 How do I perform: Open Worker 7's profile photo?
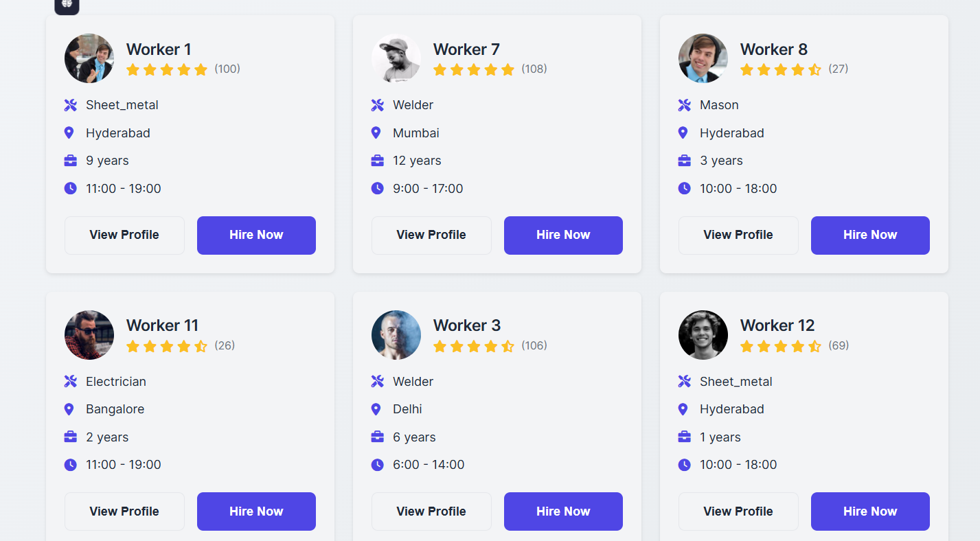click(x=396, y=58)
